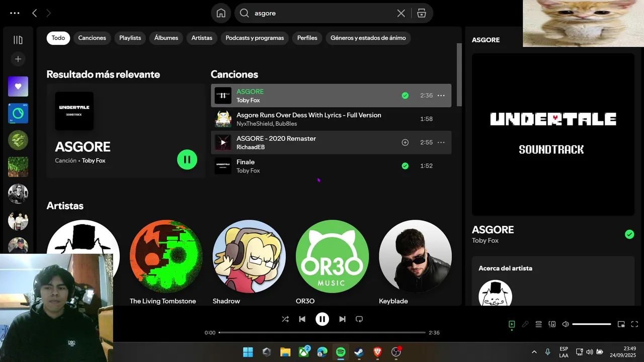Open Acerca del artista card
This screenshot has height=362, width=644.
[x=553, y=282]
